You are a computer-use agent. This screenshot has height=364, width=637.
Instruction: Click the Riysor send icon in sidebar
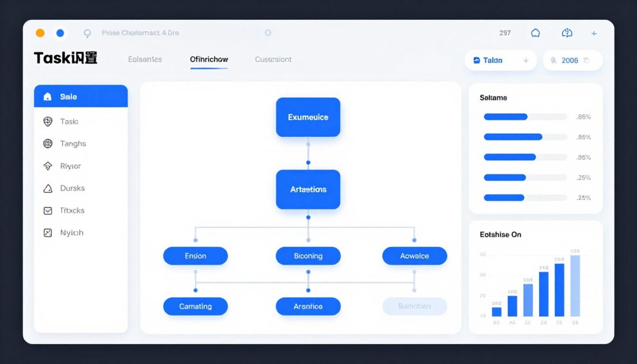[x=47, y=166]
